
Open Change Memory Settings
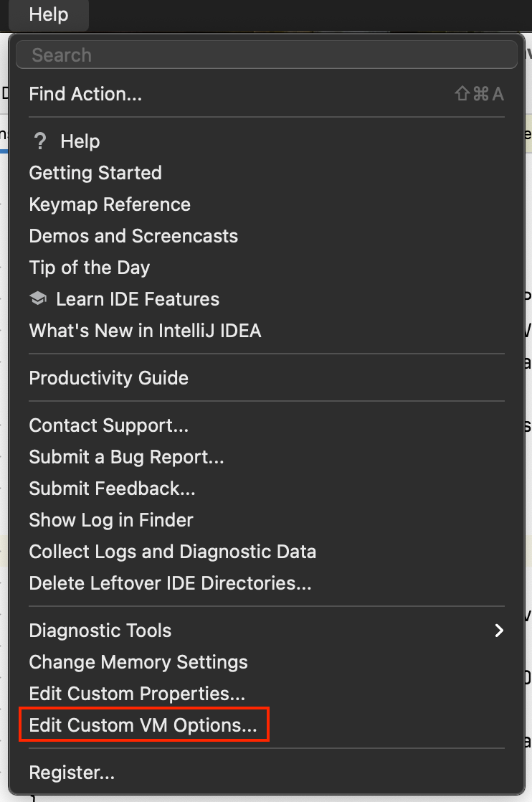pyautogui.click(x=138, y=662)
